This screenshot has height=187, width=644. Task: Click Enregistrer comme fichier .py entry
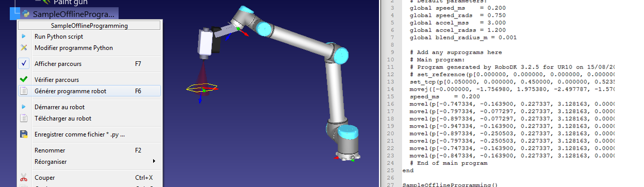pyautogui.click(x=79, y=134)
